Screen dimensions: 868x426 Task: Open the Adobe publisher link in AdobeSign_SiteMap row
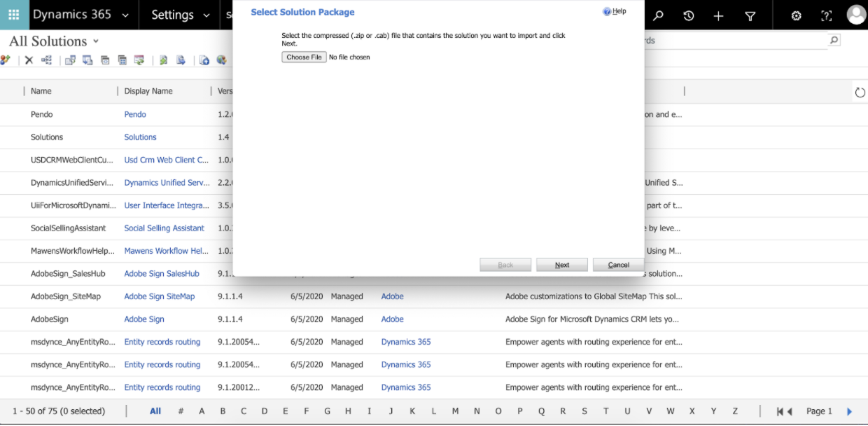pyautogui.click(x=392, y=296)
